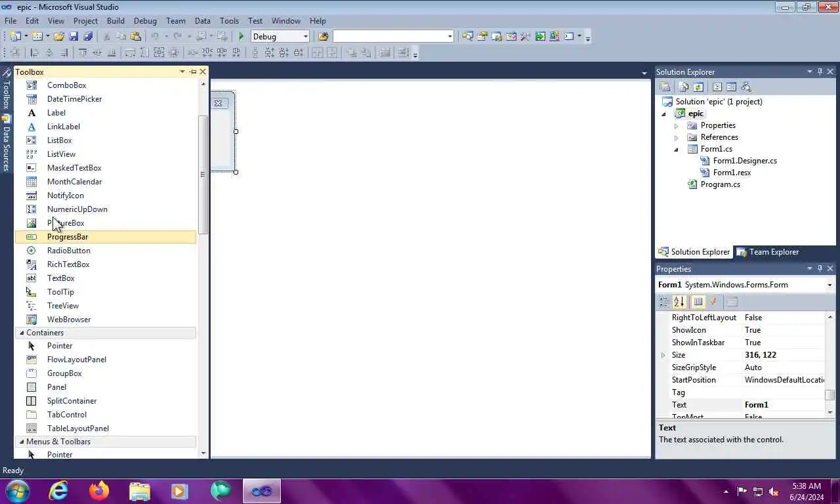The width and height of the screenshot is (840, 504).
Task: Open the File menu
Action: tap(10, 20)
